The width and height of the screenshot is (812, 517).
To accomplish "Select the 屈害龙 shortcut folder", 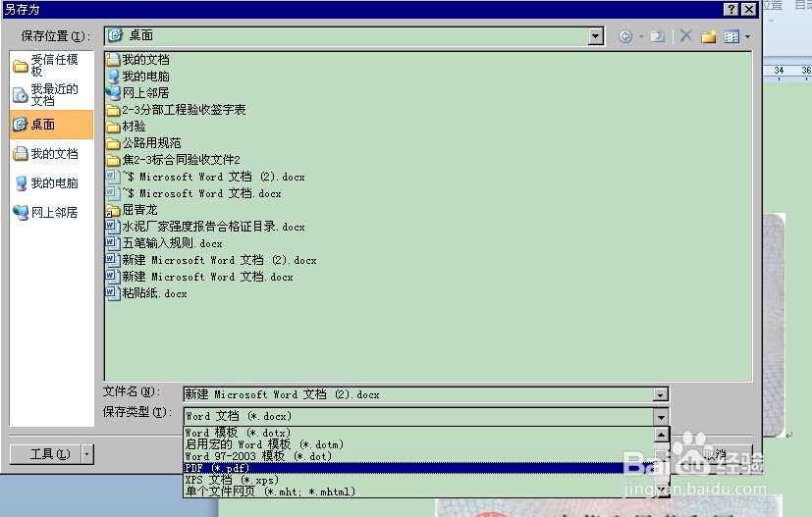I will (x=132, y=210).
